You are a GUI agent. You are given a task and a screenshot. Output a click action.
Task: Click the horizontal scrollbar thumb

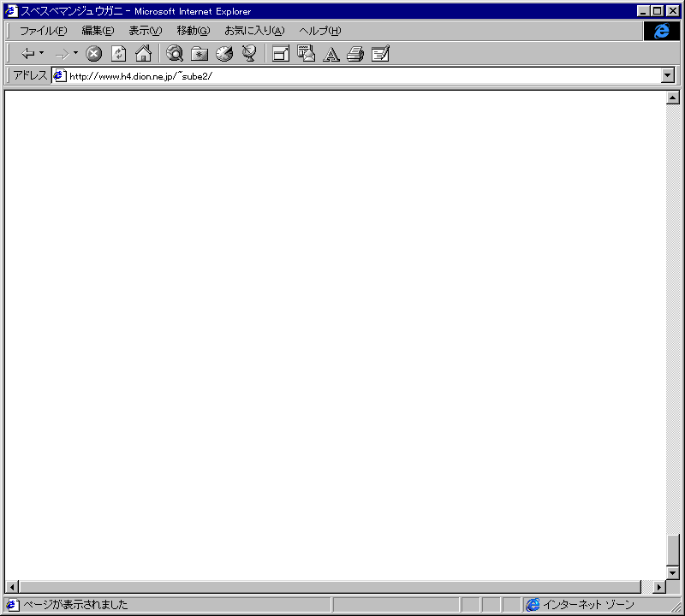click(330, 587)
